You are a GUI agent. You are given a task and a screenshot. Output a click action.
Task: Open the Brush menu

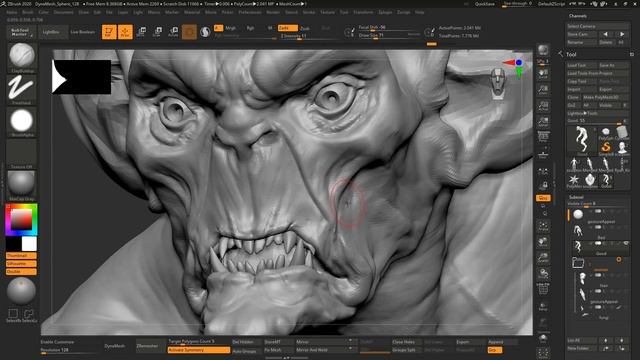point(28,13)
